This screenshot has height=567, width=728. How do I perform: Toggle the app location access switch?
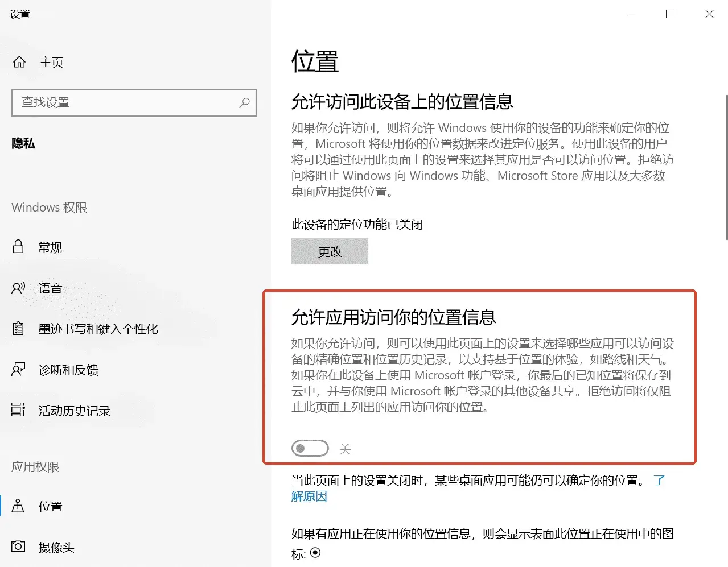310,448
